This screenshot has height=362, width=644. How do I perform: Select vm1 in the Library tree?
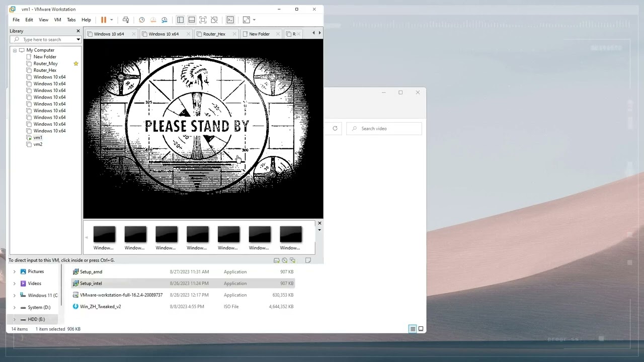tap(38, 137)
